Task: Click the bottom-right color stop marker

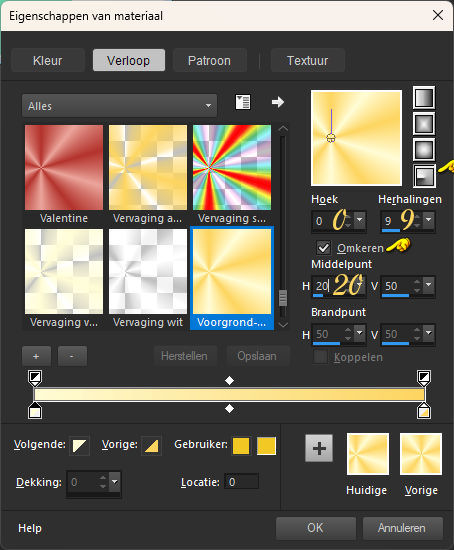Action: pyautogui.click(x=424, y=411)
